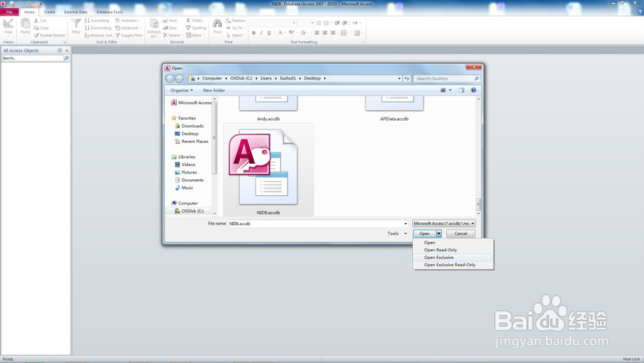Choose Open Exclusive from the menu

453,257
